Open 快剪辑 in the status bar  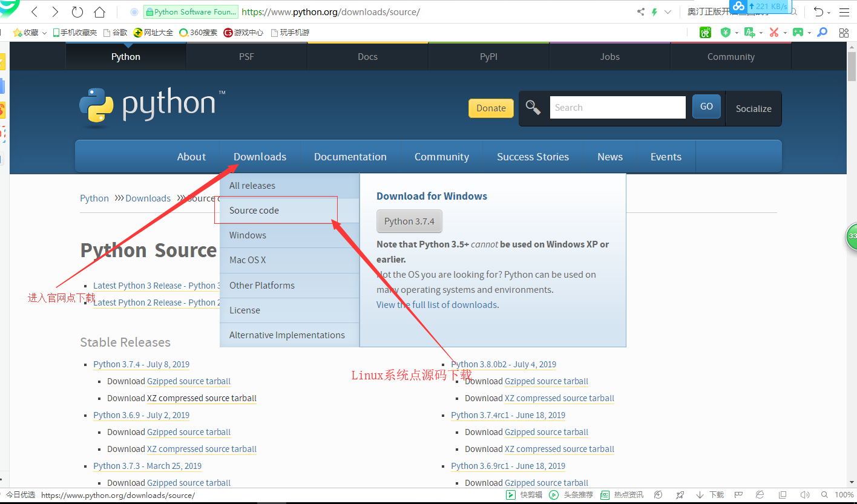coord(525,495)
